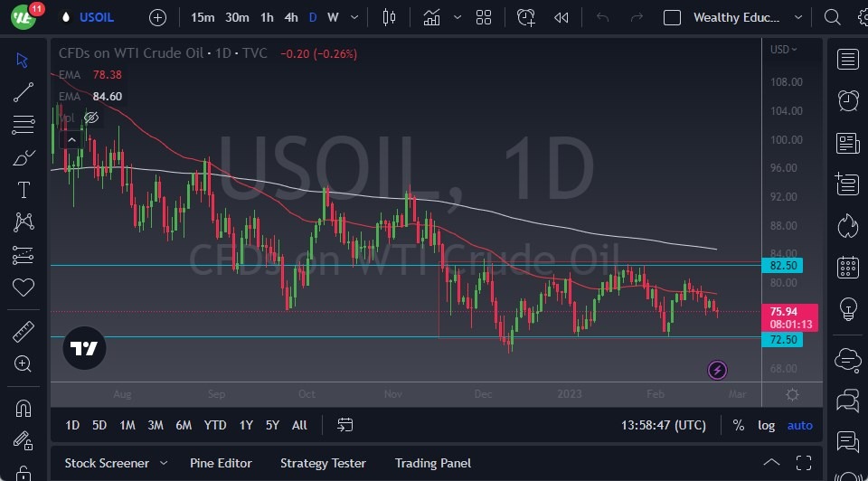Select the text annotation tool

[x=24, y=190]
